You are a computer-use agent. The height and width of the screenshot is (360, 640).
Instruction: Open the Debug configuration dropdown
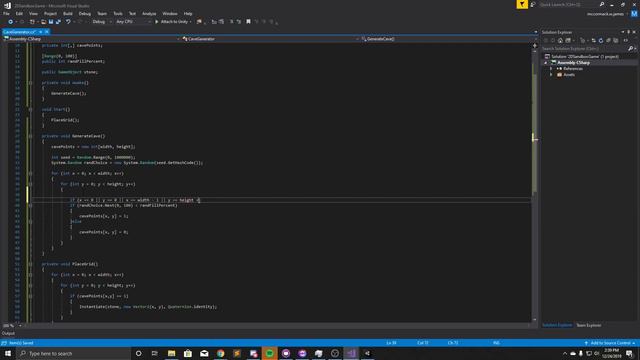pyautogui.click(x=102, y=22)
